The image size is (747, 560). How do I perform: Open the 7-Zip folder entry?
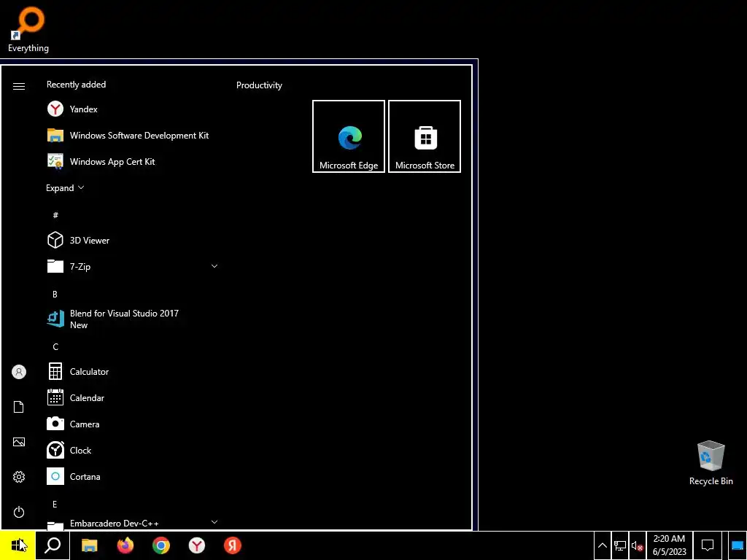(x=133, y=267)
